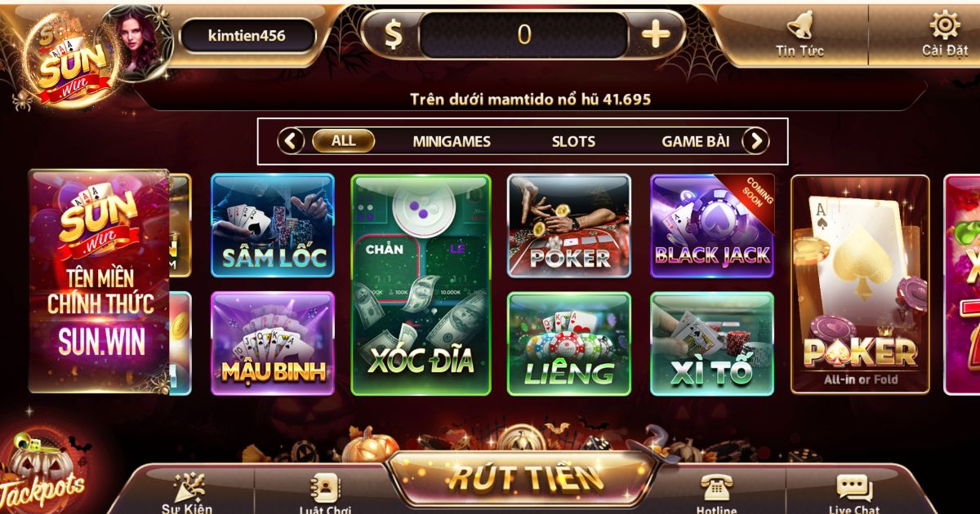Click the dollar sign icon
Viewport: 980px width, 514px height.
[394, 35]
